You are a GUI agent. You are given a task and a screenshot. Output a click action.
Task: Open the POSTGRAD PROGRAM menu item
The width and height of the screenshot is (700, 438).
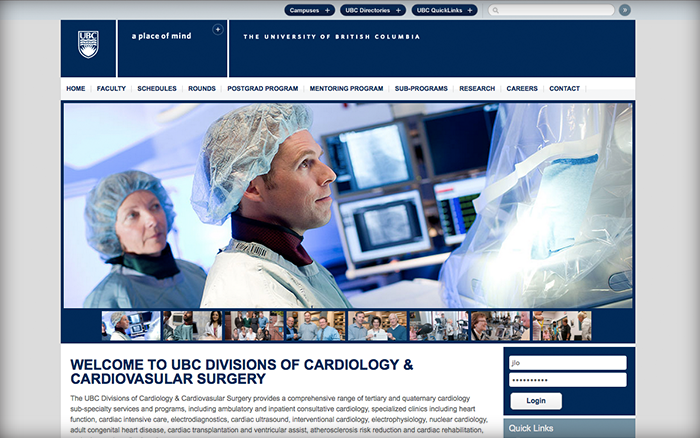pos(262,88)
